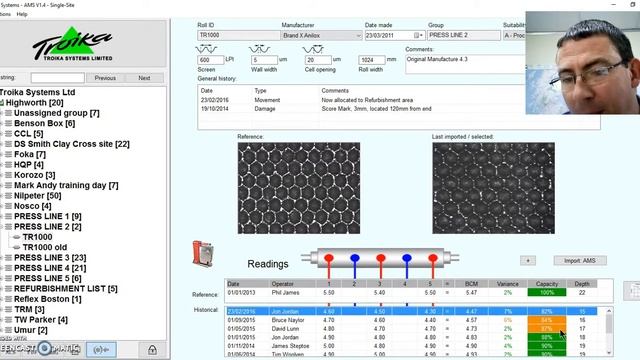The height and width of the screenshot is (360, 640).
Task: Click the Wall width field
Action: [x=264, y=60]
